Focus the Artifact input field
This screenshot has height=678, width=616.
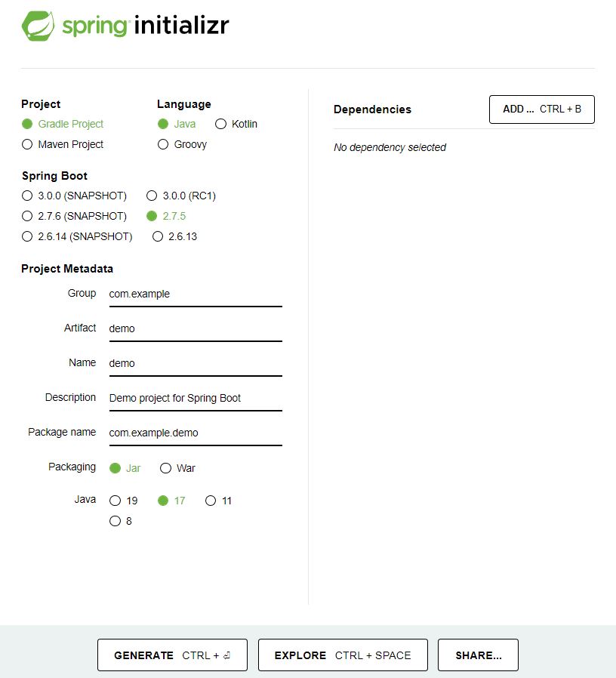click(x=196, y=329)
